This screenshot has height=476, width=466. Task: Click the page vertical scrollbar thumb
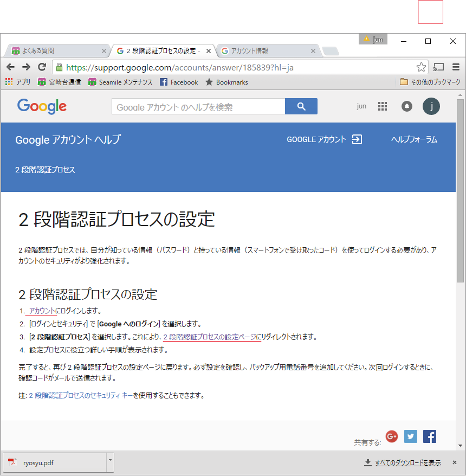tap(460, 191)
